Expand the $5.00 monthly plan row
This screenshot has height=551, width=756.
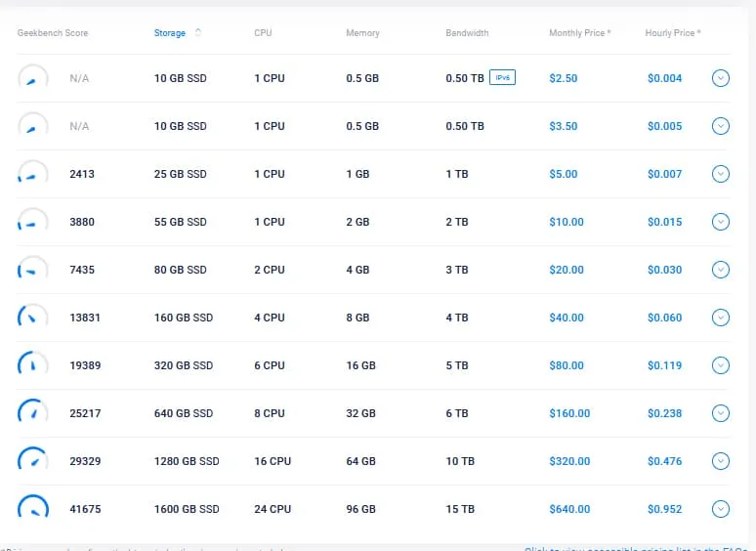click(x=720, y=174)
